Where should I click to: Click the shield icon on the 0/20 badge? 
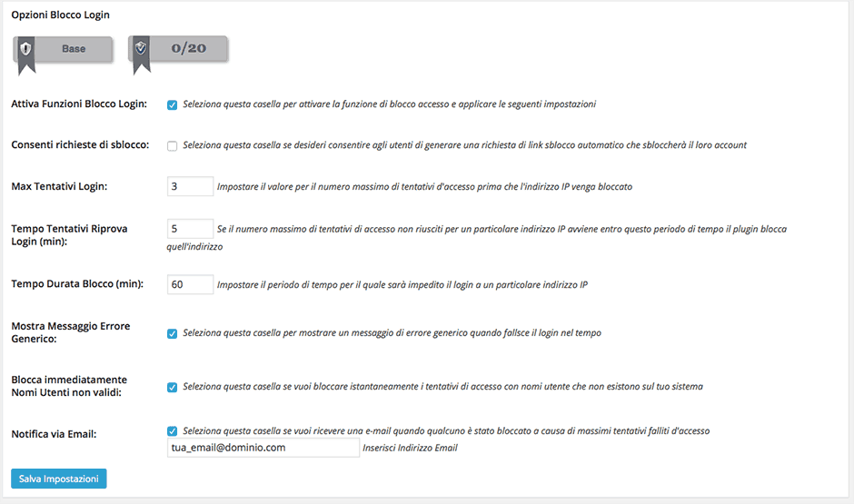[x=141, y=49]
